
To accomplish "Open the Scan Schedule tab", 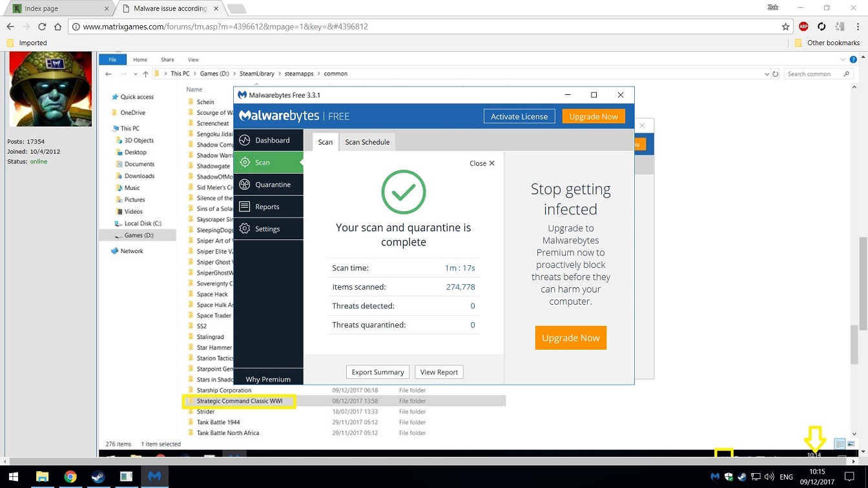I will click(367, 142).
